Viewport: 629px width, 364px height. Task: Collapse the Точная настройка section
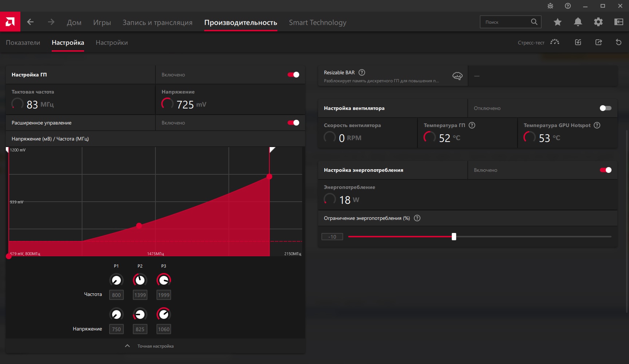pos(150,346)
